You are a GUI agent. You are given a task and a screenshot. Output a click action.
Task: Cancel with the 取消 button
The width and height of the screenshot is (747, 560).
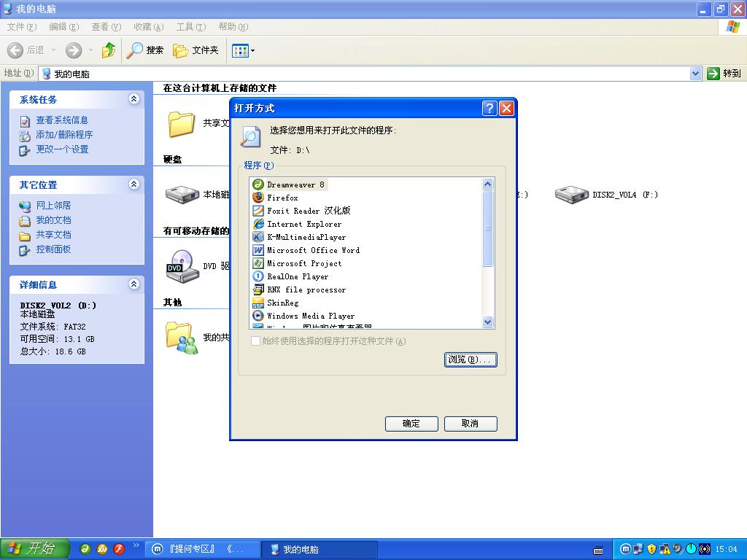click(471, 424)
